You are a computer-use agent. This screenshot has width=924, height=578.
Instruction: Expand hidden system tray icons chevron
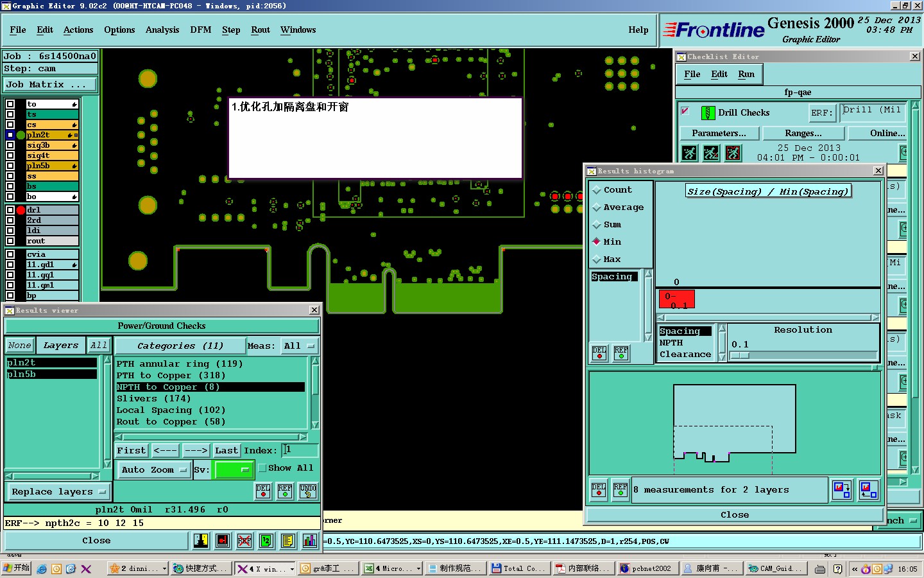click(855, 569)
